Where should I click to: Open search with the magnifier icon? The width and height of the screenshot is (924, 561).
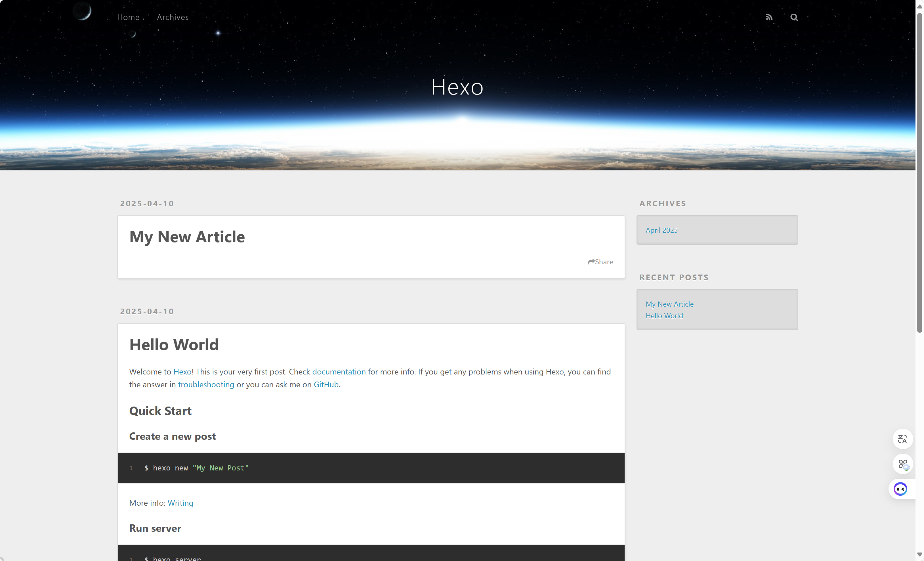pos(794,17)
